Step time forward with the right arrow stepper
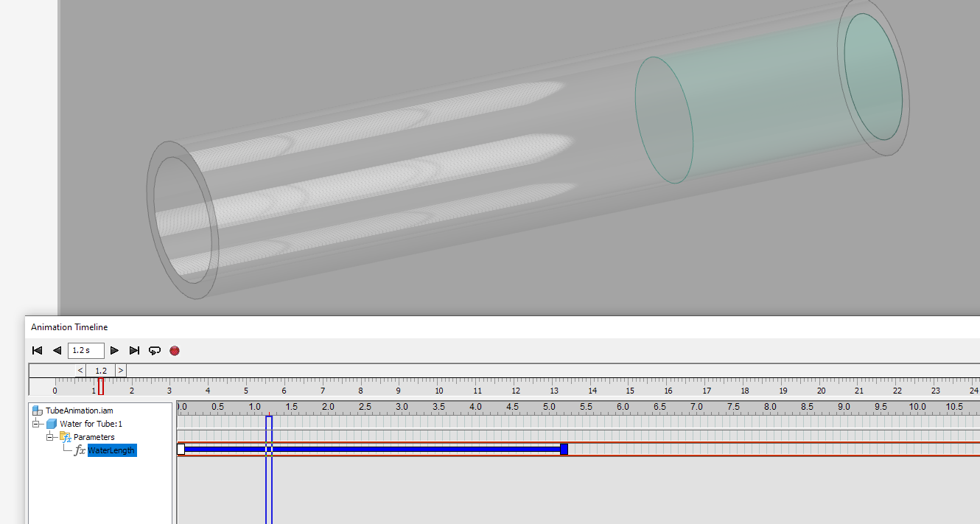 (x=121, y=370)
